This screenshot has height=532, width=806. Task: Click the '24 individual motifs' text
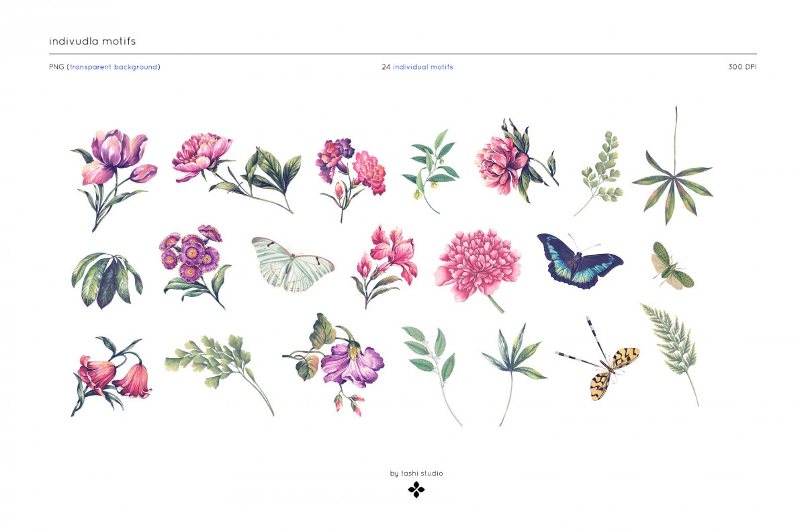(417, 67)
